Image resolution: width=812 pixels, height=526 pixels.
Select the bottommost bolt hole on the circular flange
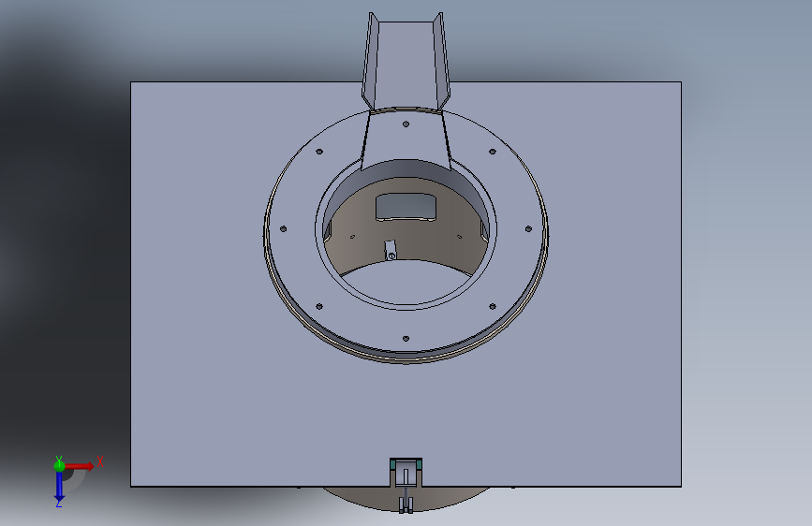pos(406,339)
